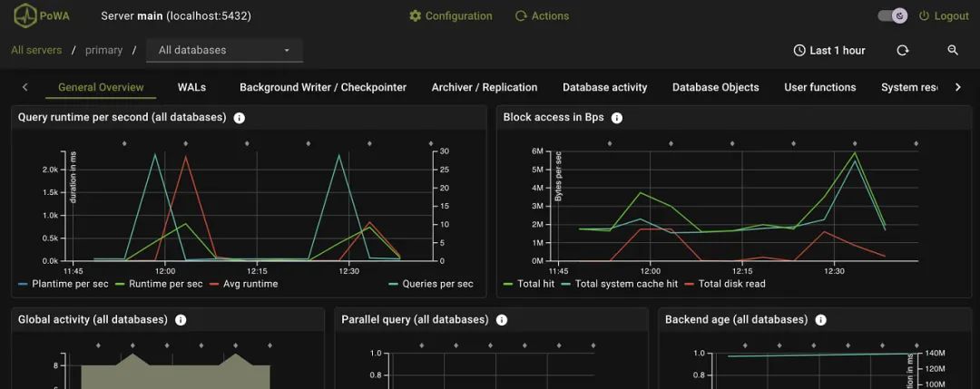Click the Server main (localhost:5432) title
Viewport: 980px width, 389px height.
point(176,16)
